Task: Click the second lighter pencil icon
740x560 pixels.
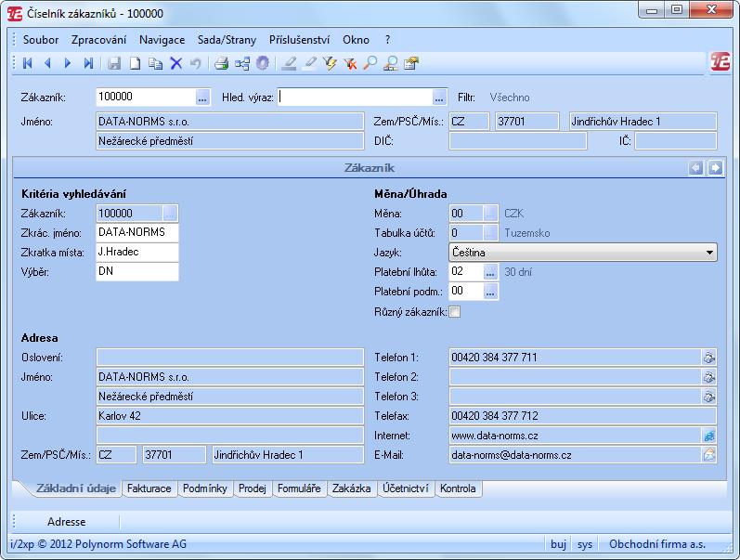Action: 309,63
